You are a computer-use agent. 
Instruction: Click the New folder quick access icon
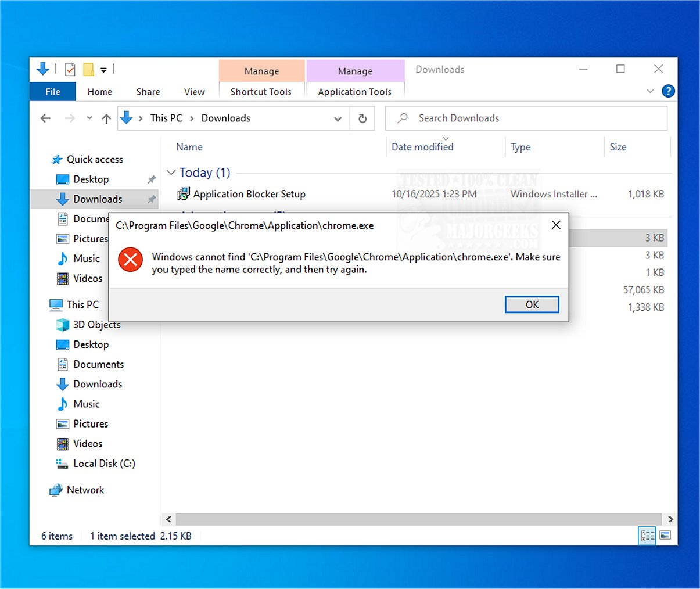point(88,70)
